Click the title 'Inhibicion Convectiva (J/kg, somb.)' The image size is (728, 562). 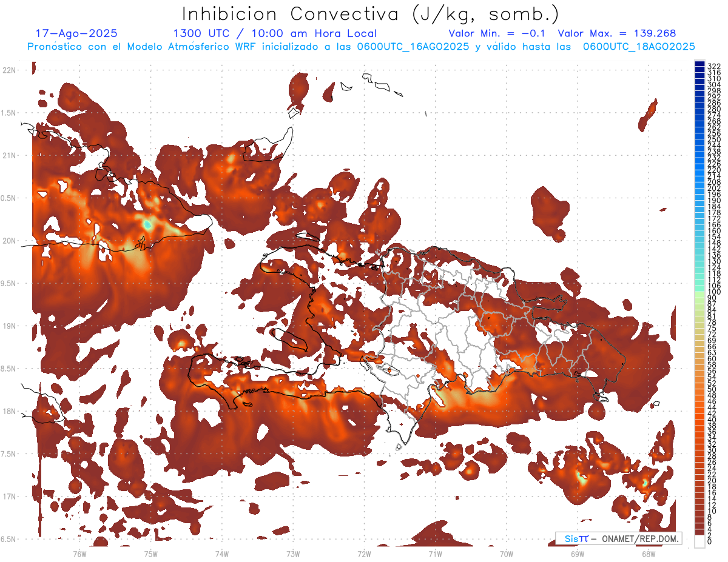click(371, 14)
